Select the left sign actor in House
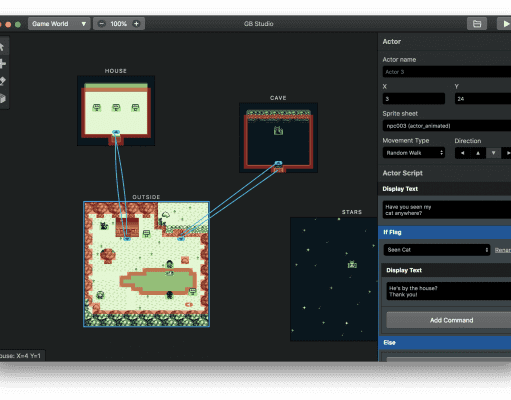 pyautogui.click(x=97, y=107)
